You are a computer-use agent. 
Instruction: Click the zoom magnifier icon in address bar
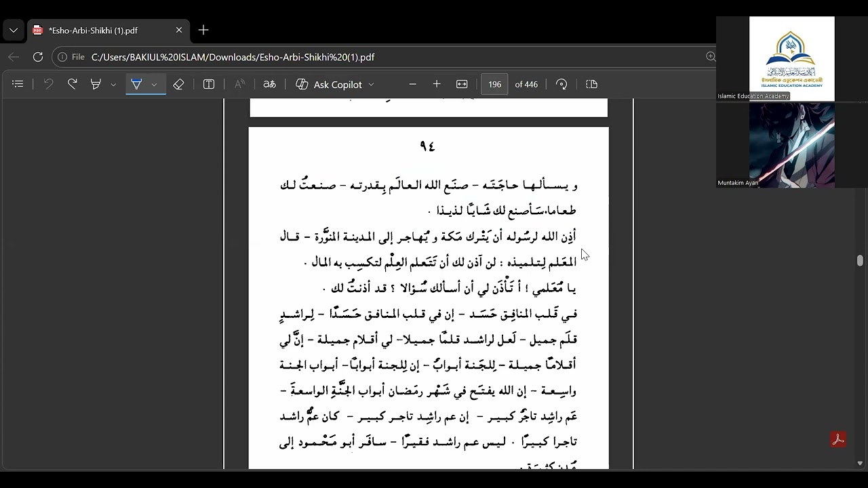(x=710, y=57)
